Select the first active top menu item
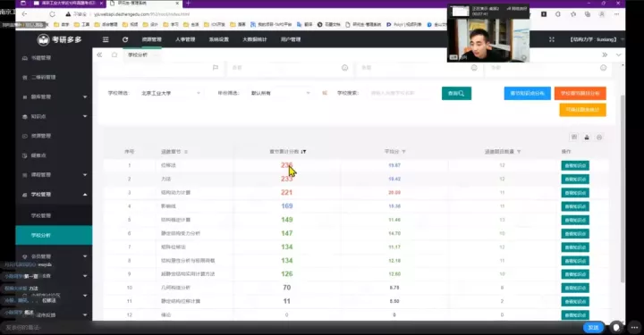 coord(151,39)
